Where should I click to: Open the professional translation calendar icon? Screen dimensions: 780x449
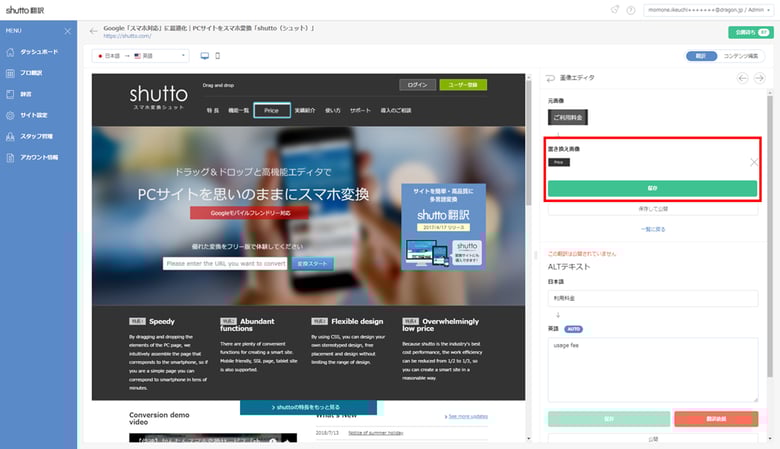coord(10,73)
